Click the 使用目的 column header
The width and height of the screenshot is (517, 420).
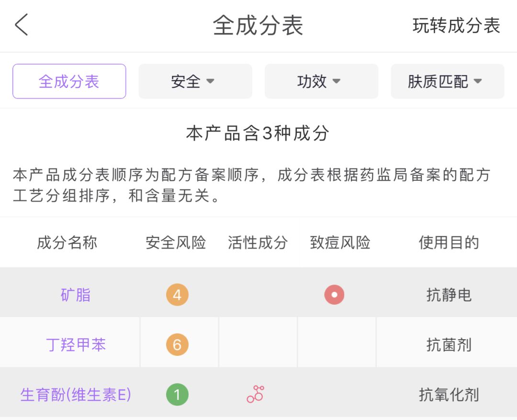[449, 243]
